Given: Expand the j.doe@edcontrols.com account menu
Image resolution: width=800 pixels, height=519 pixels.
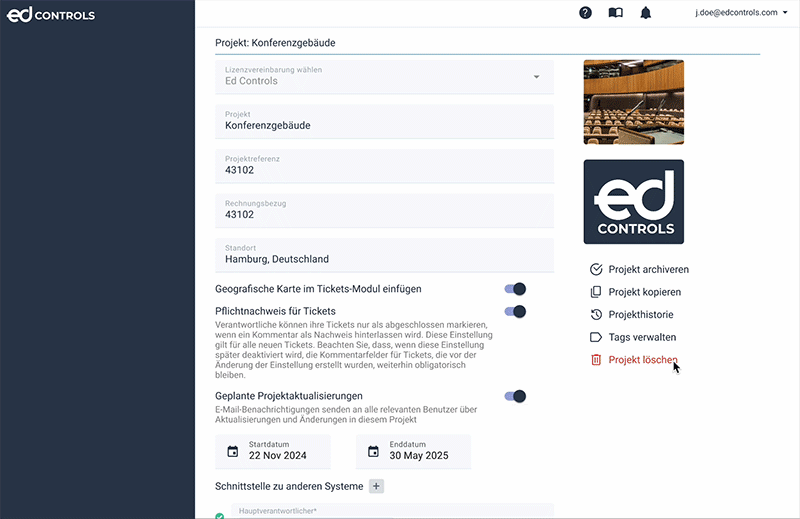Looking at the screenshot, I should [740, 13].
